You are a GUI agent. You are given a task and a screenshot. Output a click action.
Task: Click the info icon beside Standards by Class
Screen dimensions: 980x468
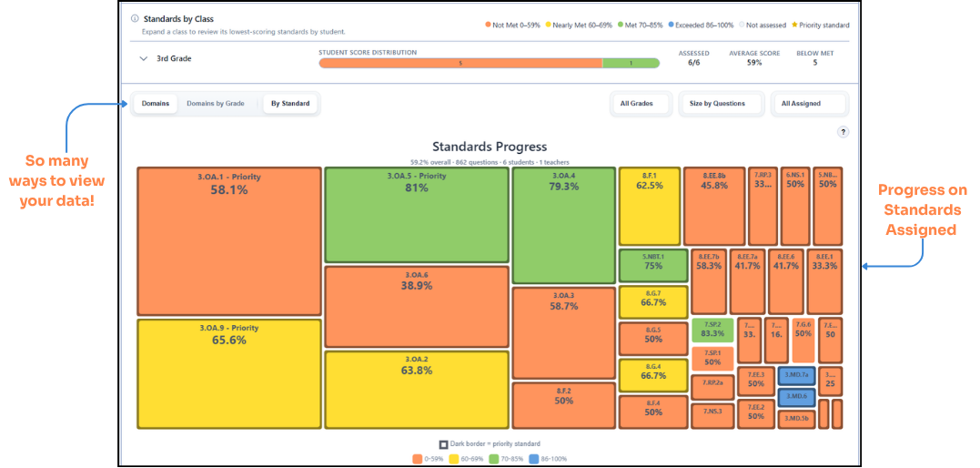point(135,19)
